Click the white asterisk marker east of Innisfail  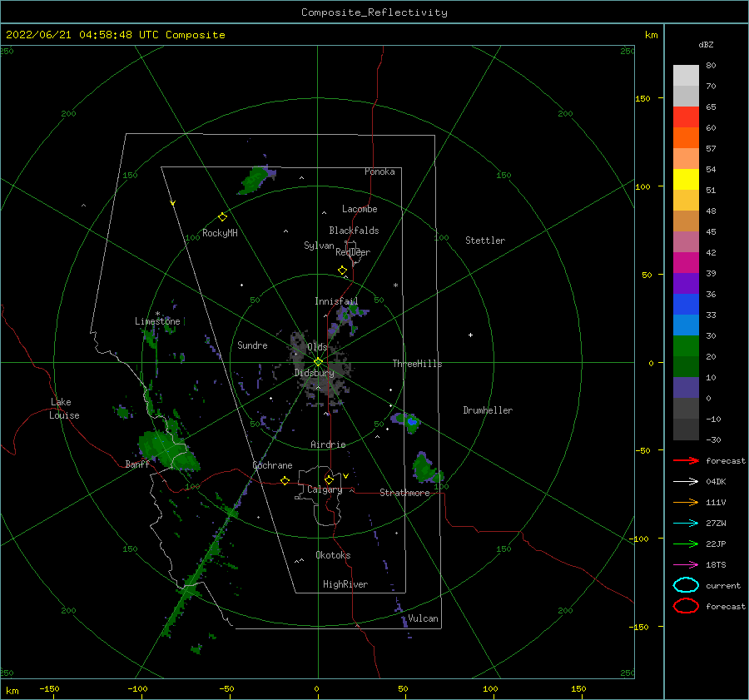tap(395, 285)
